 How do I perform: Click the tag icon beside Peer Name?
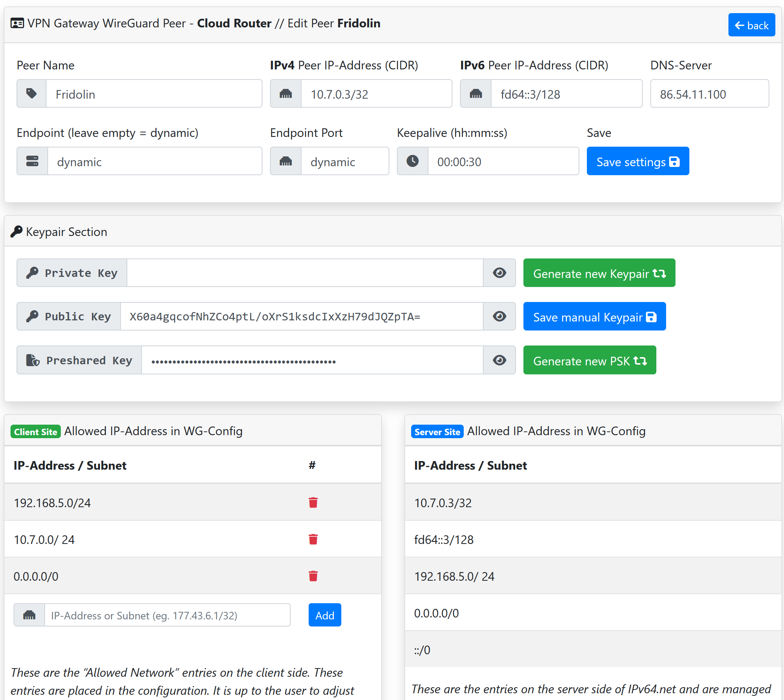pos(32,93)
